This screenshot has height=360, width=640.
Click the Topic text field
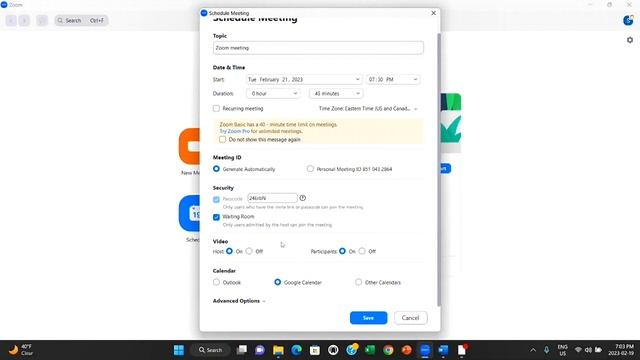pyautogui.click(x=318, y=48)
